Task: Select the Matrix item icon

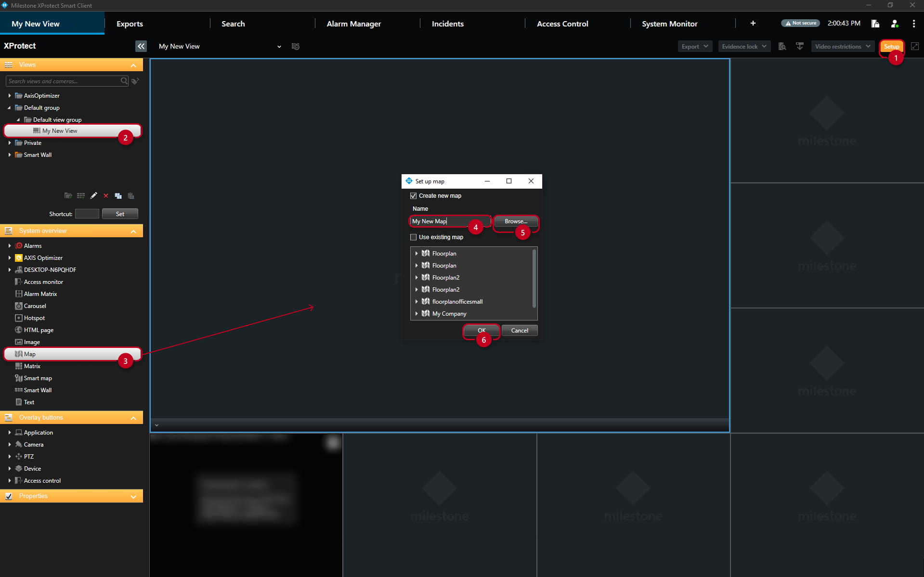Action: click(19, 366)
